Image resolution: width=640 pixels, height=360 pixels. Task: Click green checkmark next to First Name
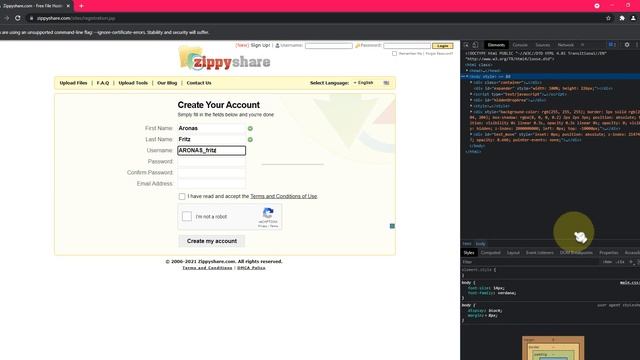(250, 129)
